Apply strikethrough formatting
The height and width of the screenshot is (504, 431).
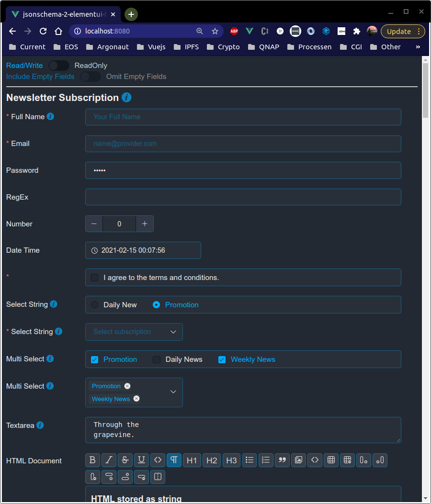pos(125,460)
